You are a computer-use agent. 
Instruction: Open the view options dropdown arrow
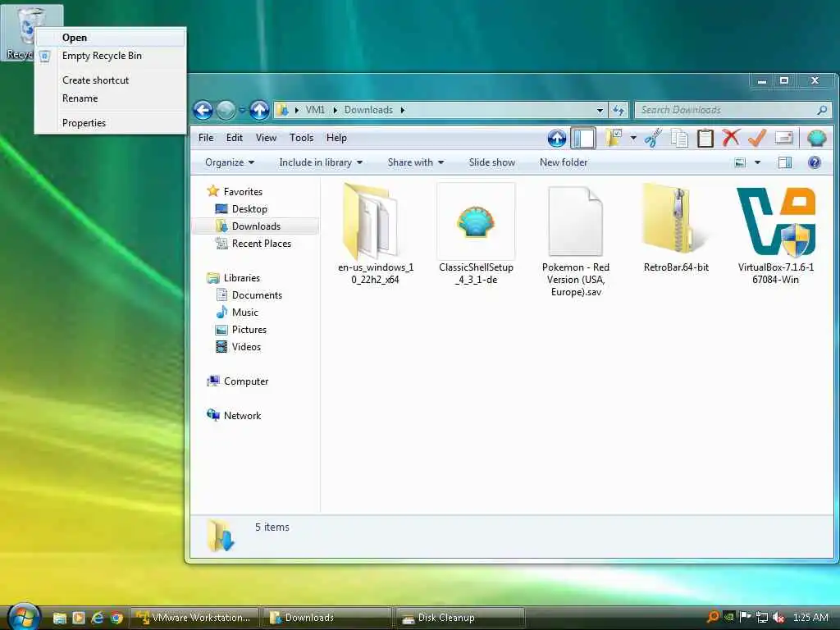coord(757,162)
